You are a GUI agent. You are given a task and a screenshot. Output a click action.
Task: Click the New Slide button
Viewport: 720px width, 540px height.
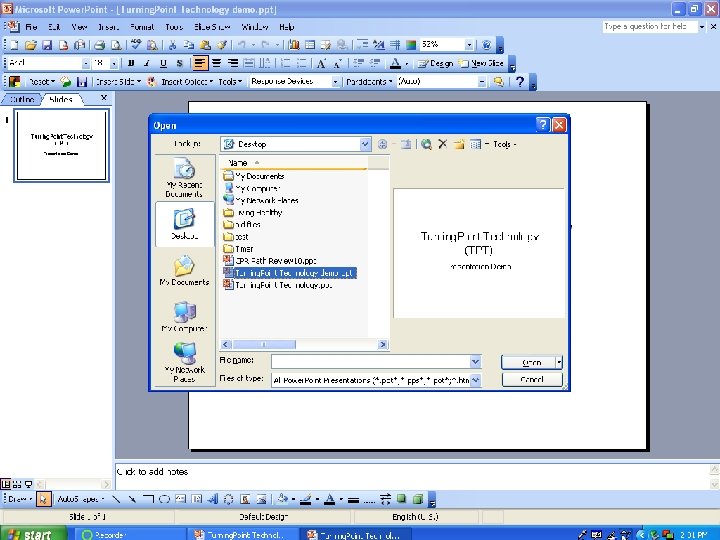[x=482, y=63]
